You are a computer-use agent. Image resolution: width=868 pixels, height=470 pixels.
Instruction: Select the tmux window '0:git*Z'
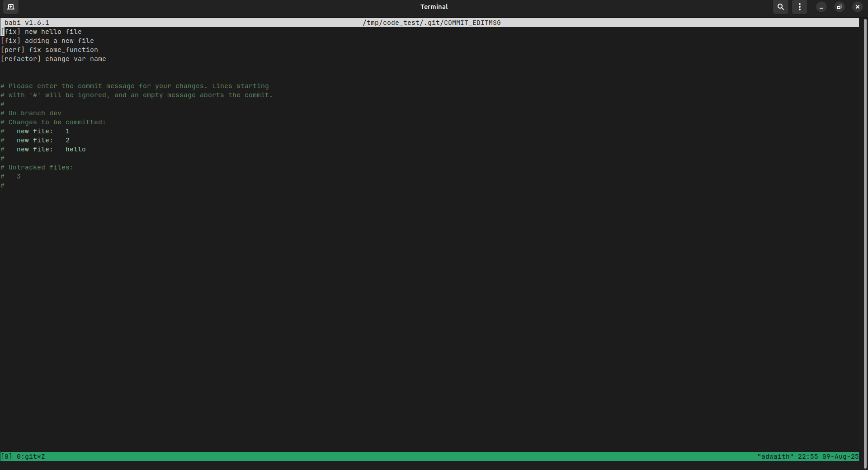click(31, 456)
